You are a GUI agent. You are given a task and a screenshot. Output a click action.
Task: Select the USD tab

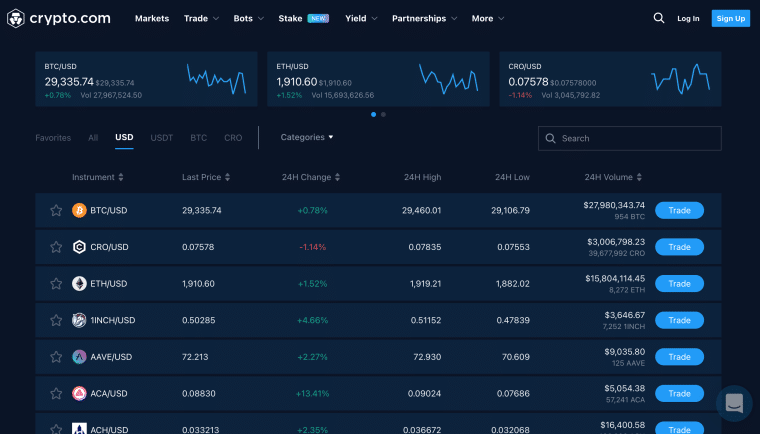124,137
